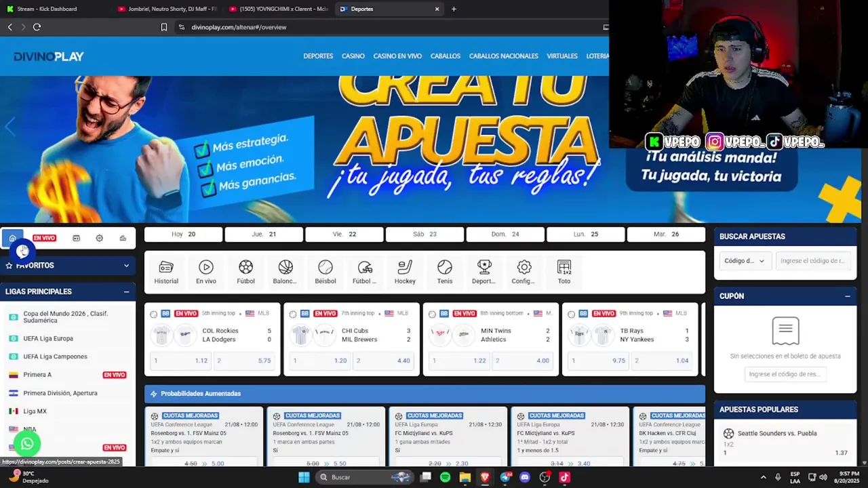868x488 pixels.
Task: Open Spotify from the taskbar
Action: [445, 477]
